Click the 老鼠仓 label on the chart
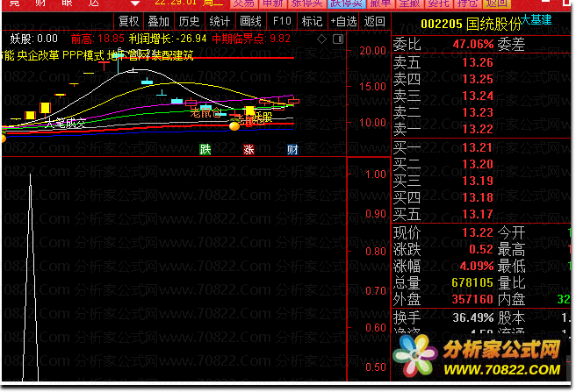The image size is (576, 392). pos(205,112)
